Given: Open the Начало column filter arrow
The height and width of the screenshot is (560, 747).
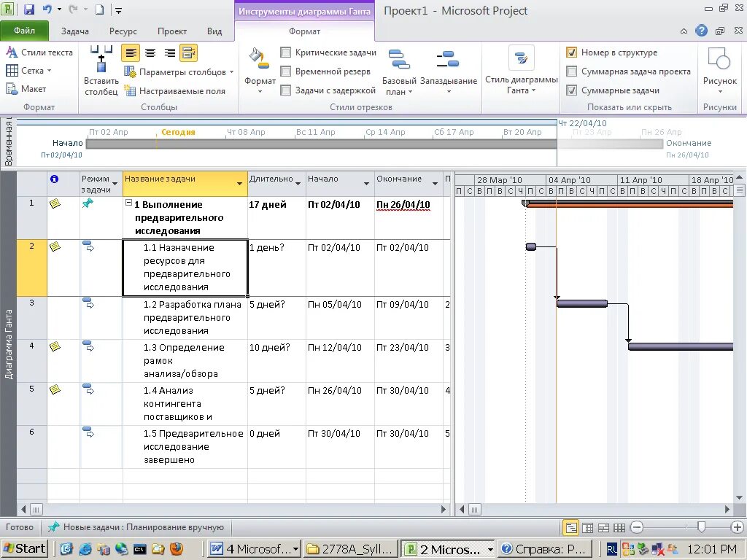Looking at the screenshot, I should tap(366, 184).
